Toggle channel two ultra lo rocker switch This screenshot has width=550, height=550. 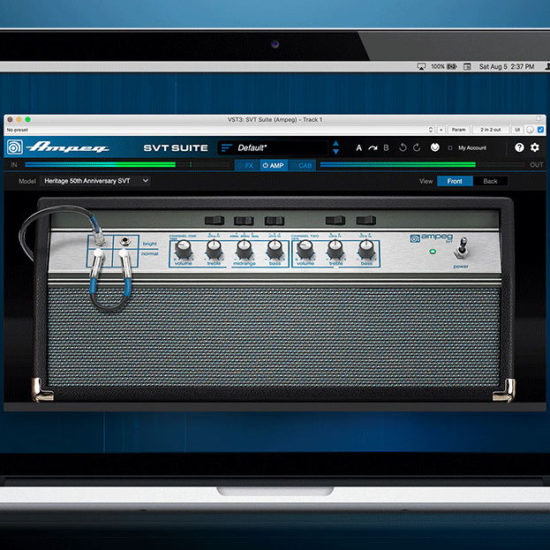point(366,220)
